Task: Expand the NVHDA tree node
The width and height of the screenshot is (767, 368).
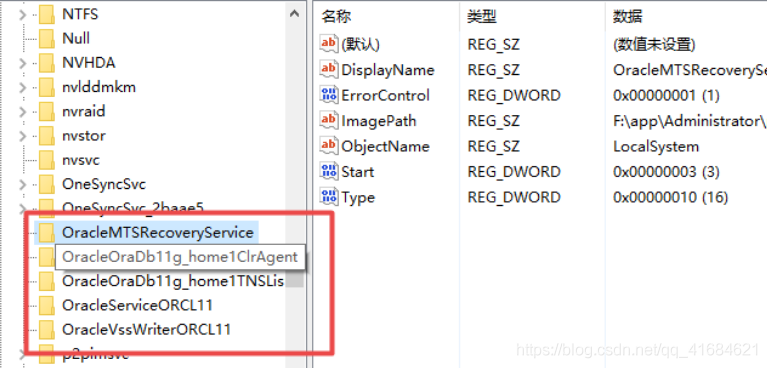Action: [22, 63]
